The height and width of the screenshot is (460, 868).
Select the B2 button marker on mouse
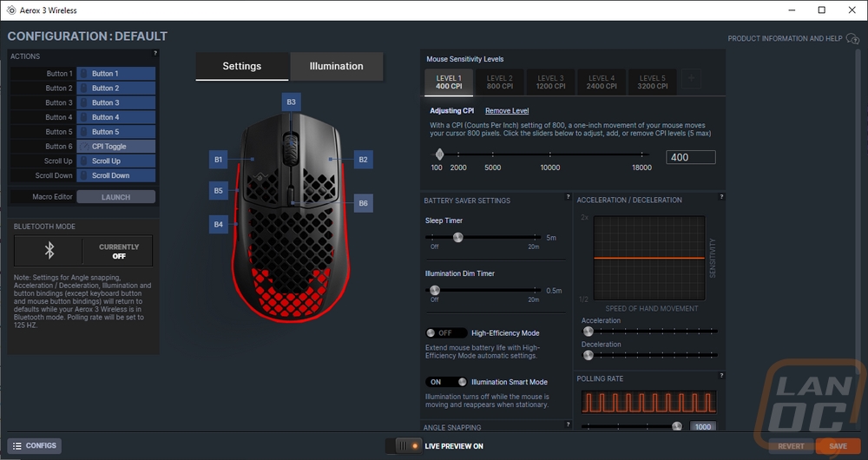point(363,160)
